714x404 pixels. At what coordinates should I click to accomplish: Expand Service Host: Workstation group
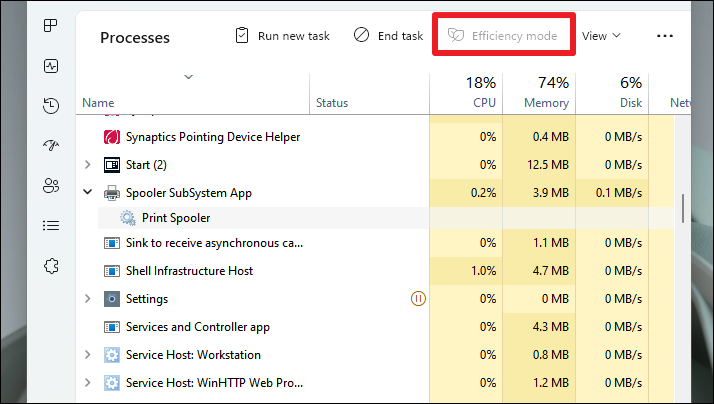(88, 354)
